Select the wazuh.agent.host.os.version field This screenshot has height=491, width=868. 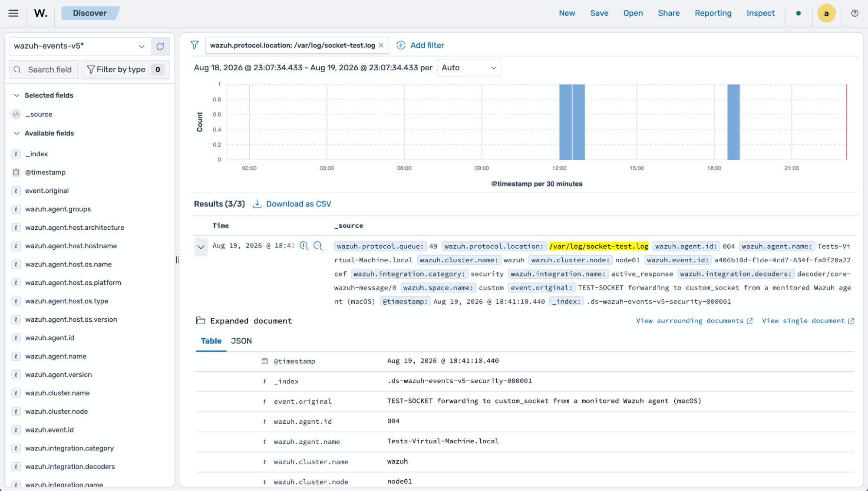[71, 320]
